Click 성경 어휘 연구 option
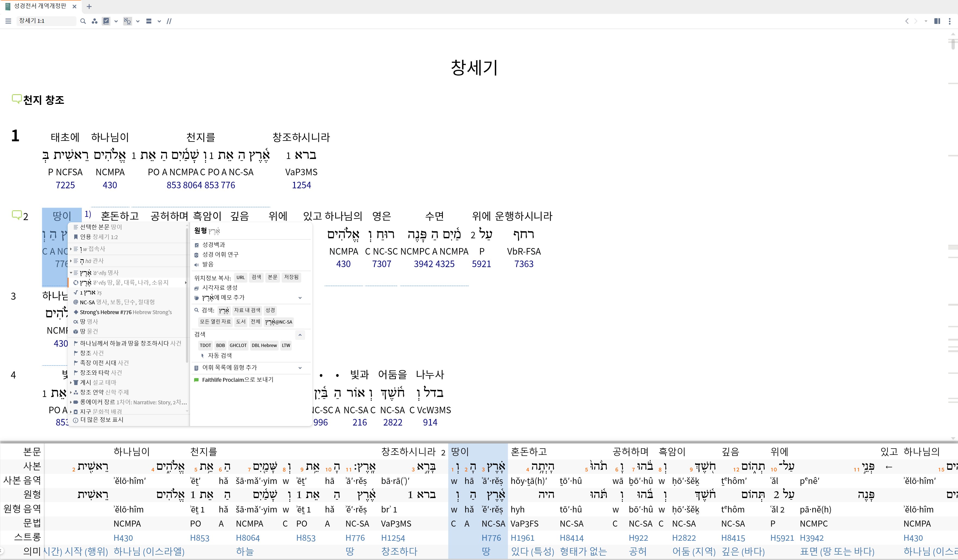Viewport: 958px width, 560px height. pyautogui.click(x=220, y=255)
